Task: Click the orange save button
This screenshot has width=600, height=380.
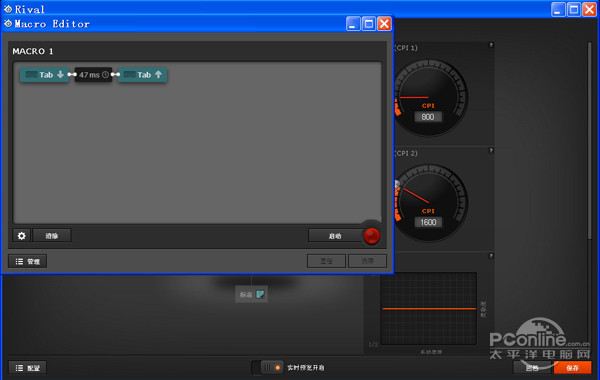Action: point(572,368)
